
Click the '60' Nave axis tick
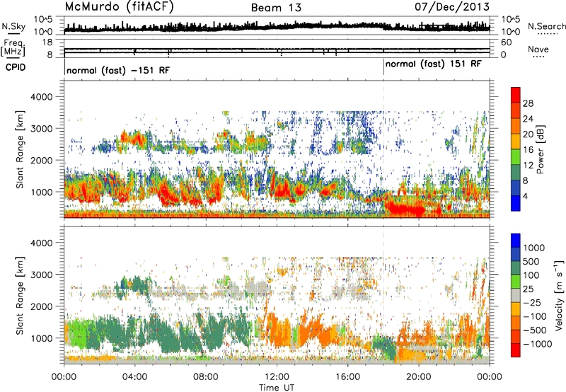507,42
